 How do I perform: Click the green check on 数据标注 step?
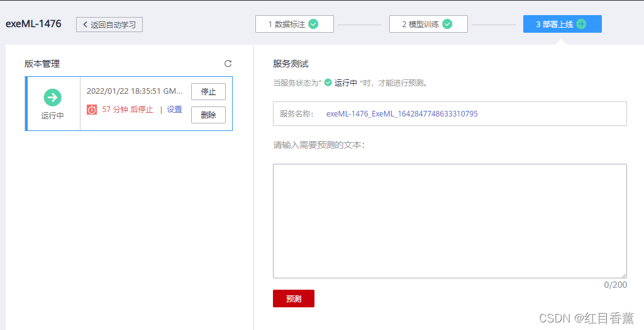tap(313, 25)
